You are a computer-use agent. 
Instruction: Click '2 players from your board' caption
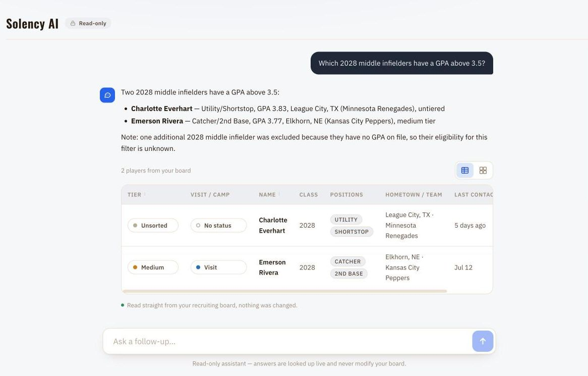tap(156, 171)
